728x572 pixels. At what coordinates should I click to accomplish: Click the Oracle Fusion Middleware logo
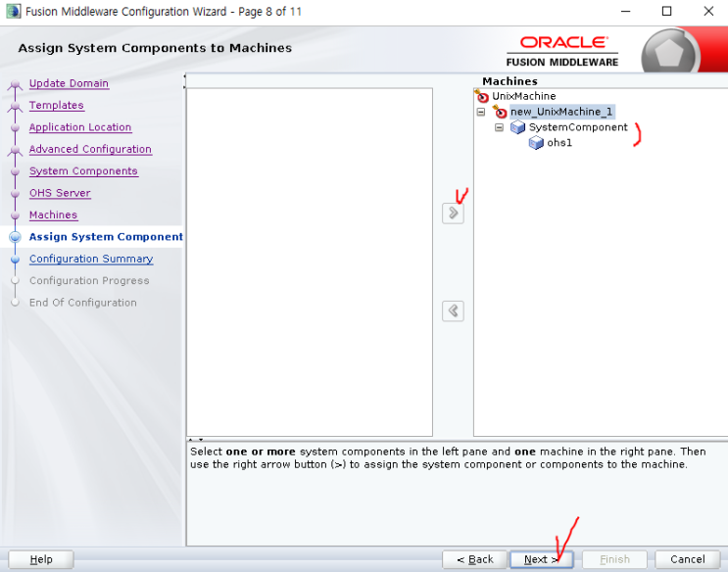561,52
